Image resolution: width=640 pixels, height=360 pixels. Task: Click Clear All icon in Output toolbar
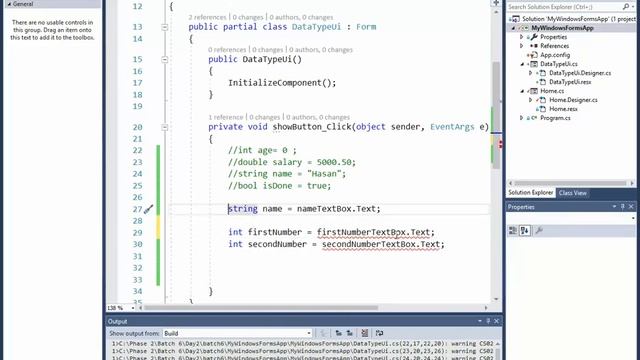[x=364, y=333]
